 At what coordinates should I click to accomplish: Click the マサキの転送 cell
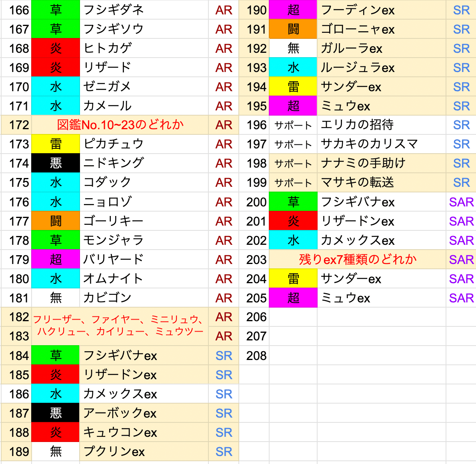[382, 182]
